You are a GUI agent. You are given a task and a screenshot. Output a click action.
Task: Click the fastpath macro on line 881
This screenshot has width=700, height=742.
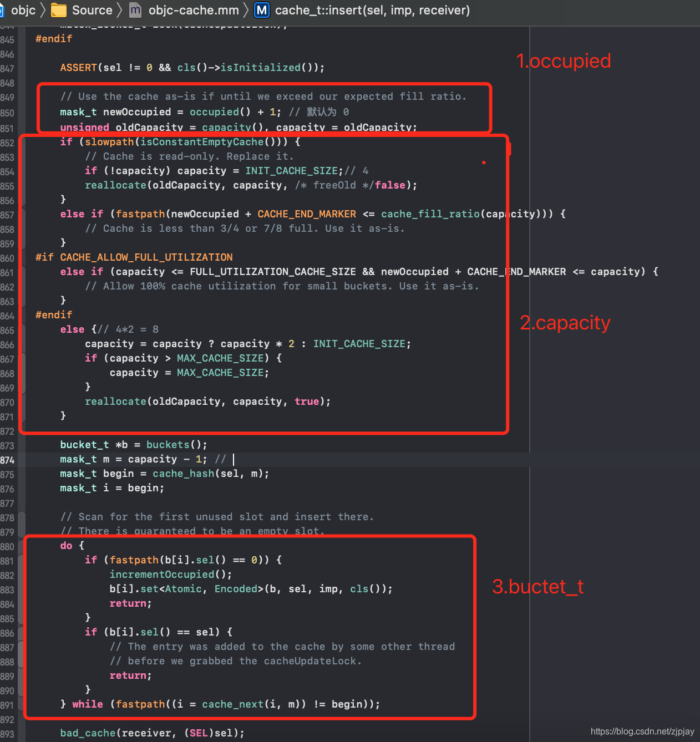(134, 560)
